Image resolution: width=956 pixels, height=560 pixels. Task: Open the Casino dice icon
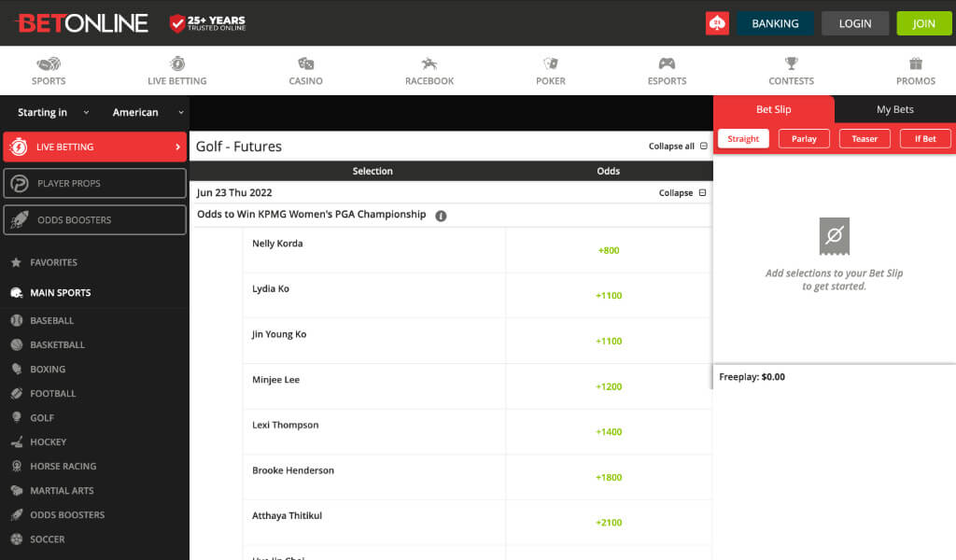(x=305, y=63)
